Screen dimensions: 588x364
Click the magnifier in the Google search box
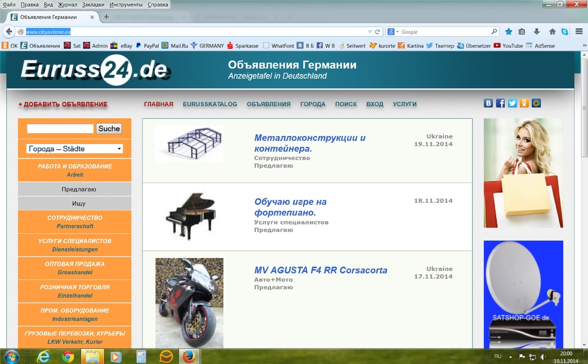coord(494,32)
